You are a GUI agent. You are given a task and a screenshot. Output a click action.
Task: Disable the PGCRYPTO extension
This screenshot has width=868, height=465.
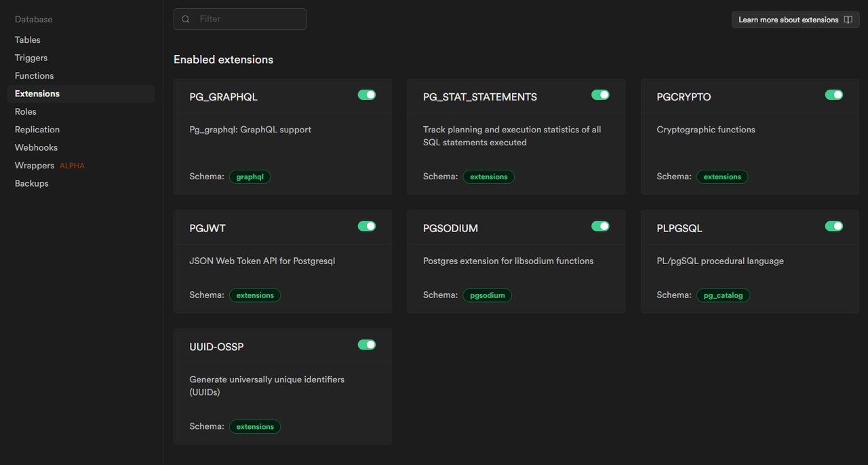[834, 95]
